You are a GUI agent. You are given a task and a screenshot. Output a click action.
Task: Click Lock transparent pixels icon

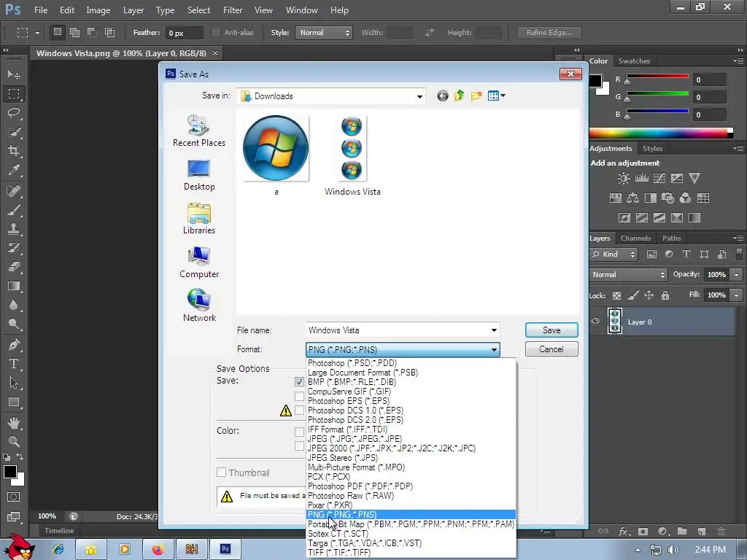[x=616, y=296]
